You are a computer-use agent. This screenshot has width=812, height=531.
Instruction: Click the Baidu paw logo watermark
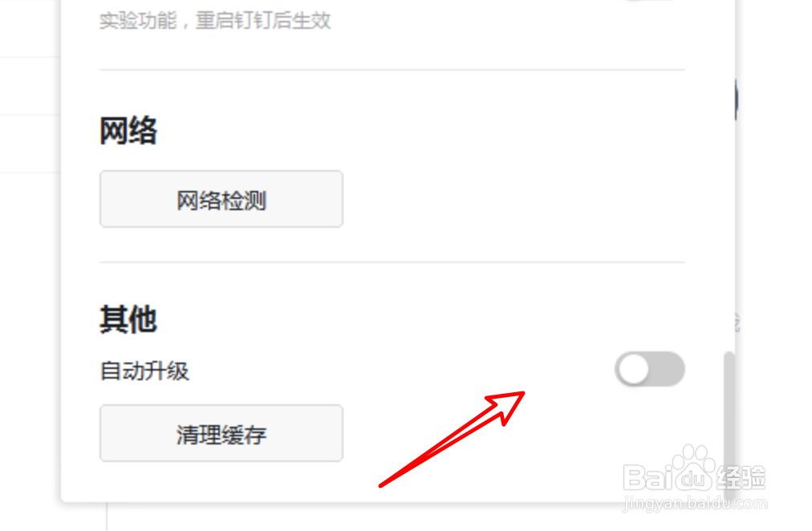(x=694, y=468)
